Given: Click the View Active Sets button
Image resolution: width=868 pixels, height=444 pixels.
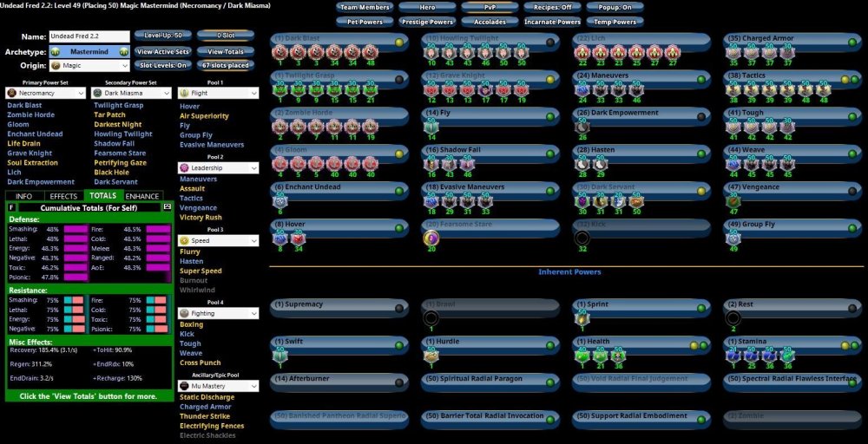Looking at the screenshot, I should [162, 51].
